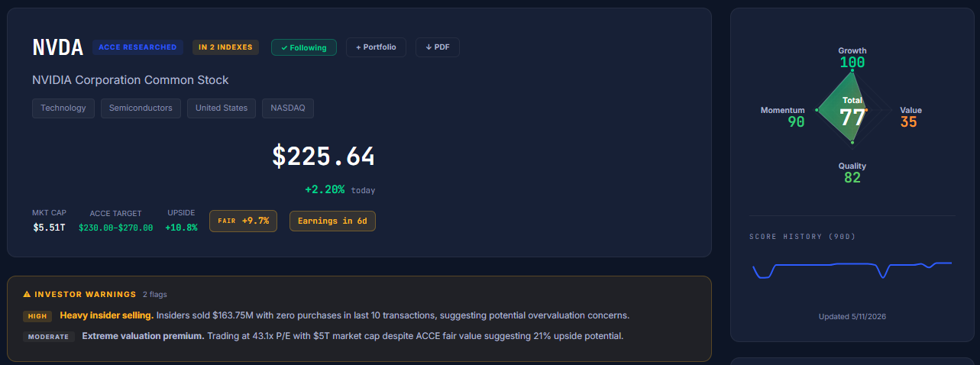Click the score history line chart
Screen dimensions: 980x365
pyautogui.click(x=852, y=270)
